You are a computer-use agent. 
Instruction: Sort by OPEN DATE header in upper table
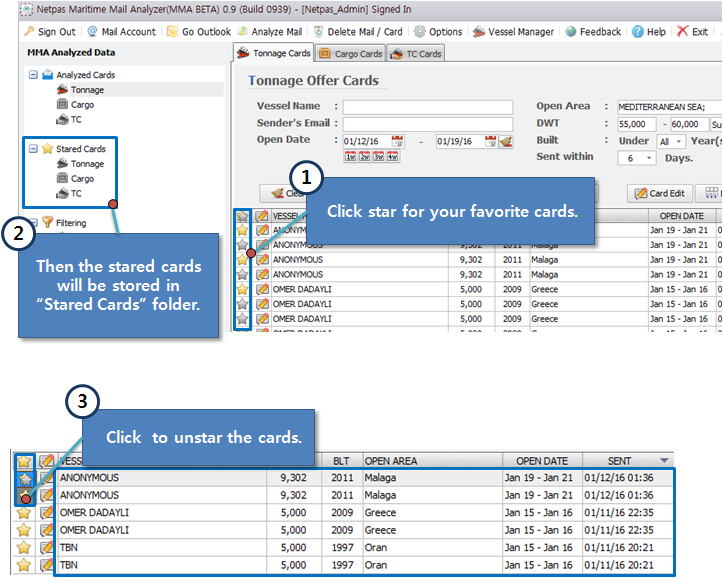pos(682,216)
